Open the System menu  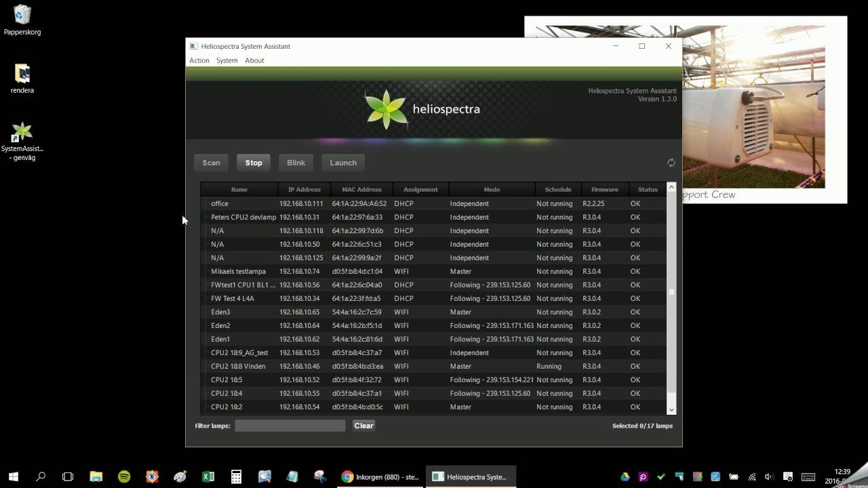point(227,60)
